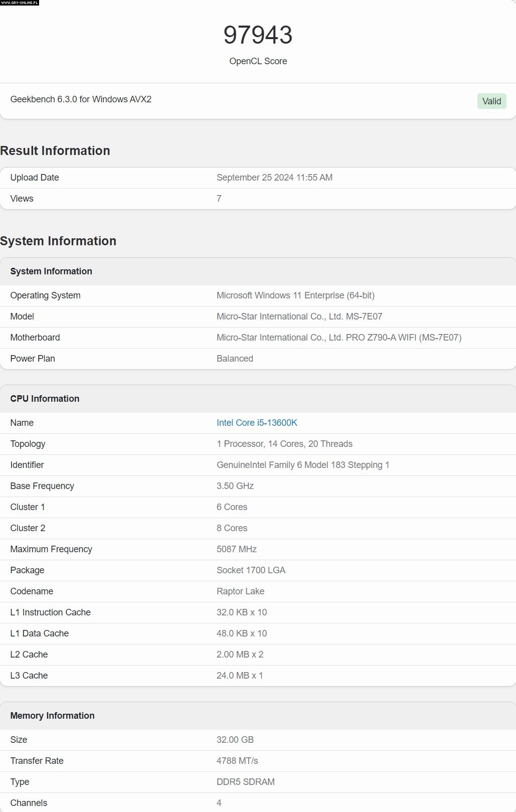Viewport: 516px width, 812px height.
Task: Click the 5087 MHz maximum frequency value
Action: coord(237,549)
